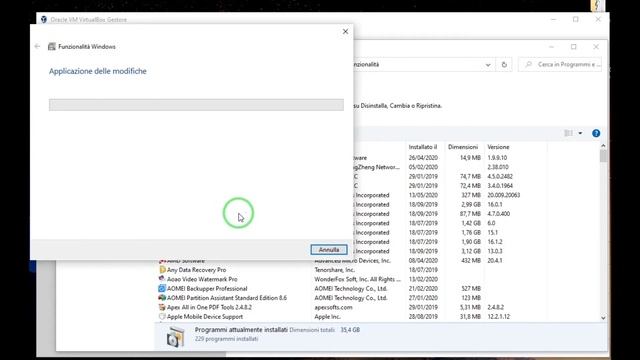This screenshot has height=360, width=640.
Task: Click the Cerca in Programmi search field
Action: 560,64
